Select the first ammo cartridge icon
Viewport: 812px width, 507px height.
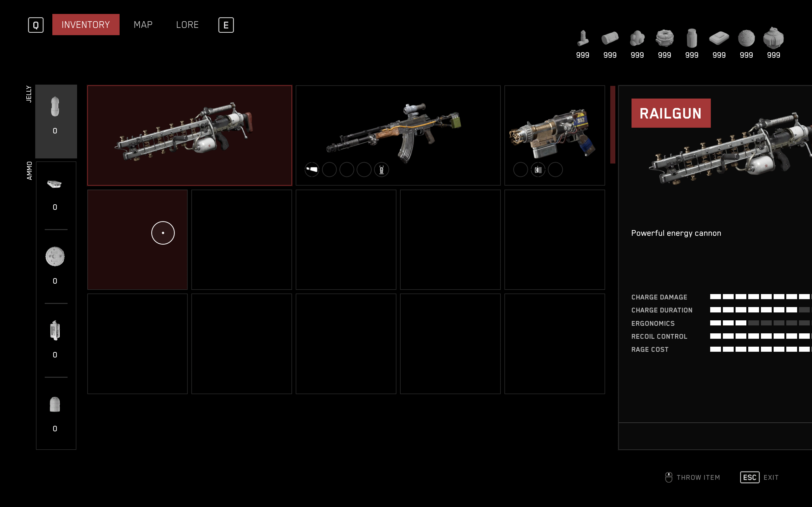(54, 184)
